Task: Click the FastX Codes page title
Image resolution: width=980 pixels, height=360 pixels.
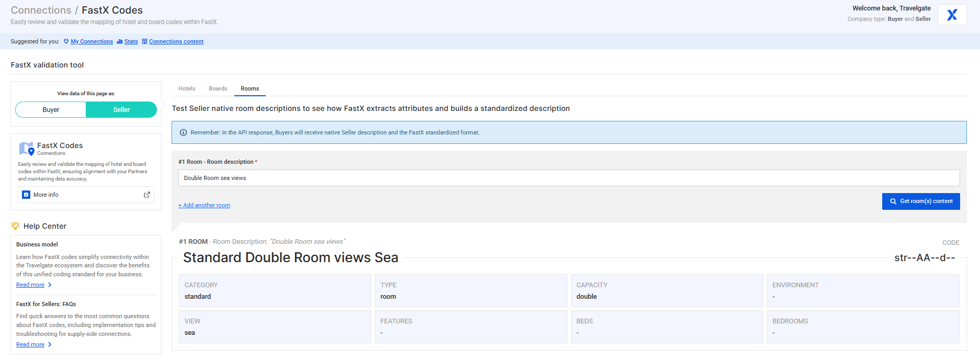Action: pyautogui.click(x=112, y=10)
